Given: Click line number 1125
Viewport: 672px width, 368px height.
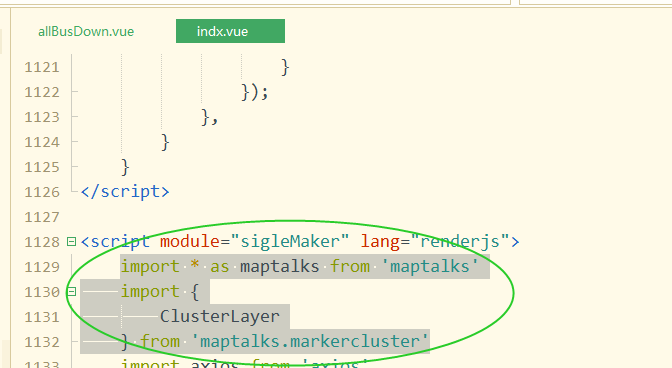Looking at the screenshot, I should pos(42,167).
